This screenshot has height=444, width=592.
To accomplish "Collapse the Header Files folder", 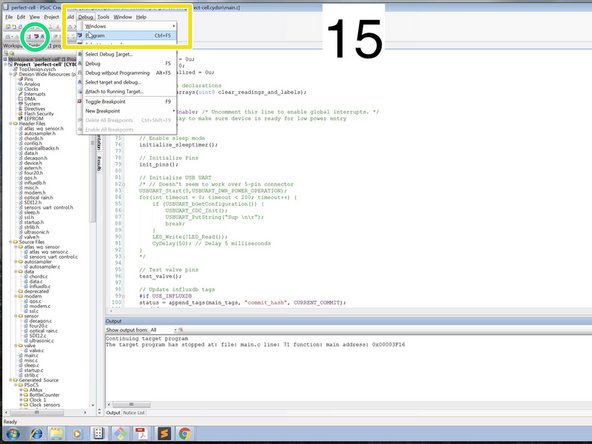I will click(11, 123).
